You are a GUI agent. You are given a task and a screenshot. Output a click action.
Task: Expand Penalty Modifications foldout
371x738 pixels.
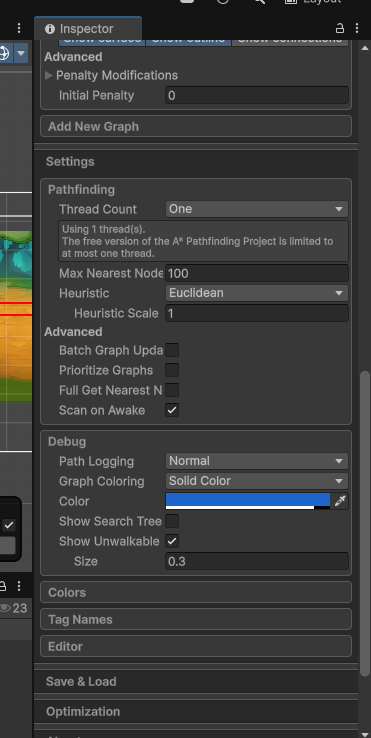48,75
